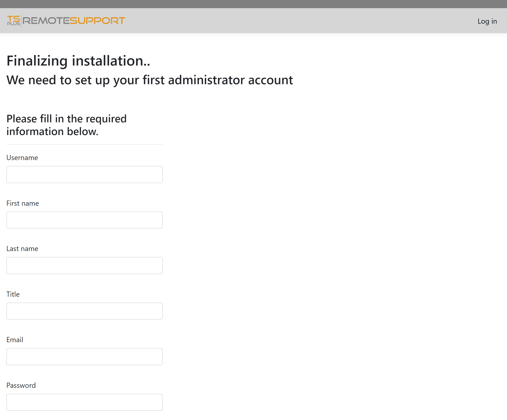Click the REMOTESUPPORT wordmark to go home
Image resolution: width=507 pixels, height=420 pixels.
(x=72, y=20)
